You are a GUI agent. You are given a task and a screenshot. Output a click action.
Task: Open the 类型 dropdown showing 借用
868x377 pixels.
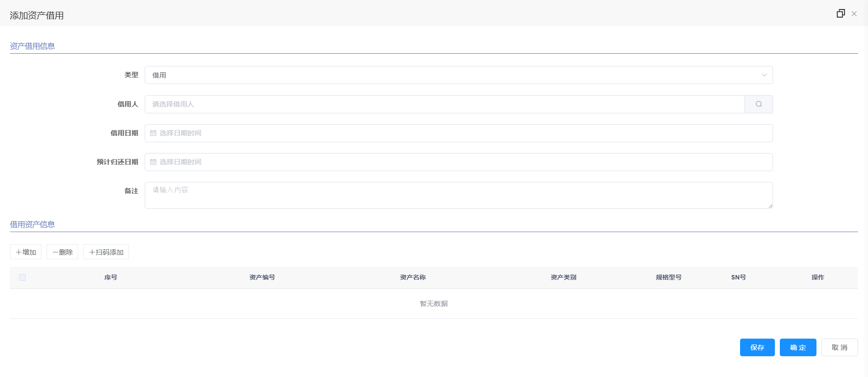pos(458,75)
